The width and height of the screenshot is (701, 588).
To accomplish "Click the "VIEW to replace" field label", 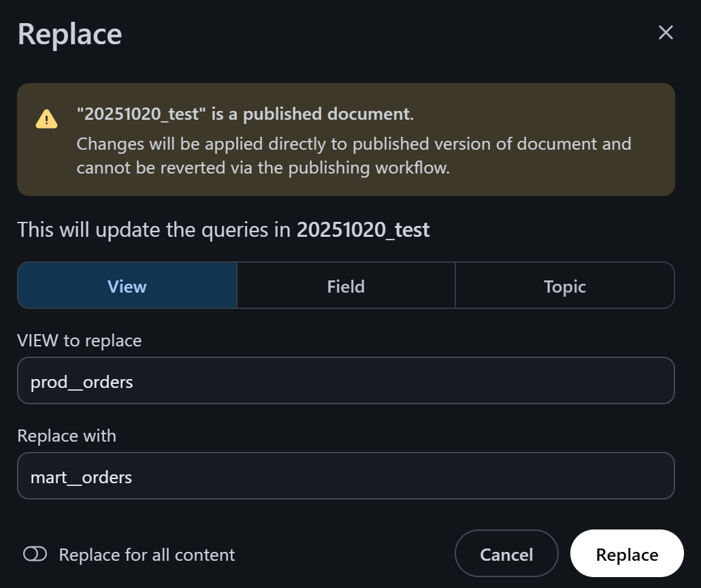I will (x=80, y=340).
